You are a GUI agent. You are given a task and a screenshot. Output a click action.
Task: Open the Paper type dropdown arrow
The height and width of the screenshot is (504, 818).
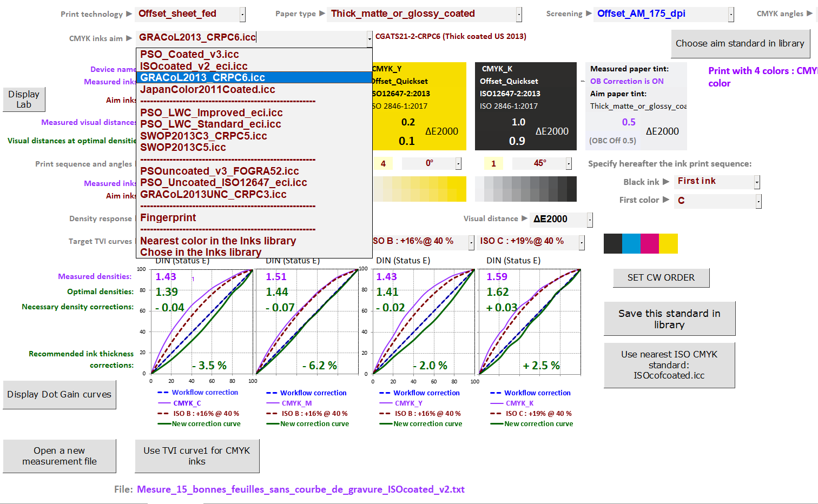pos(519,15)
